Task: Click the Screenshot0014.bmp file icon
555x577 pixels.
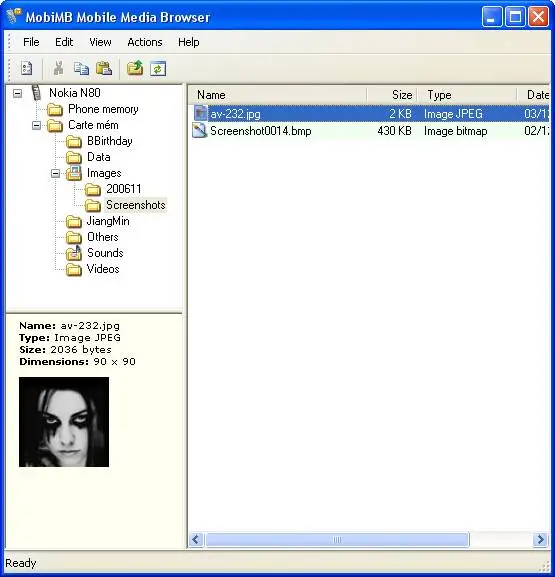Action: 200,131
